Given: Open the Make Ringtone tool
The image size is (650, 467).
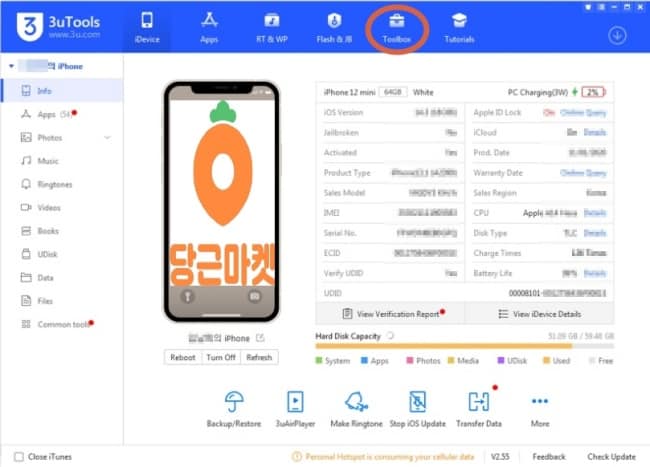Looking at the screenshot, I should [356, 409].
